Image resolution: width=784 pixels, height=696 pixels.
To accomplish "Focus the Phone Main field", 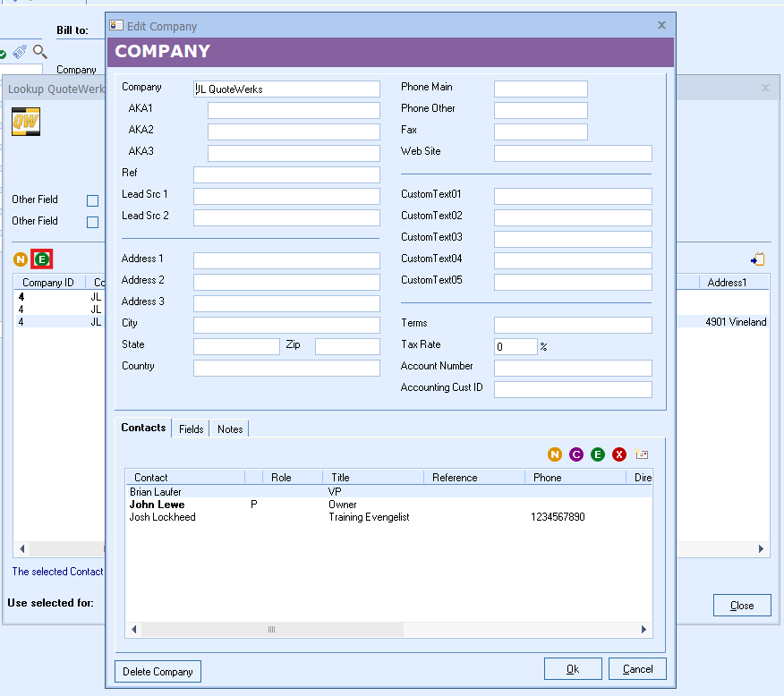I will point(541,89).
